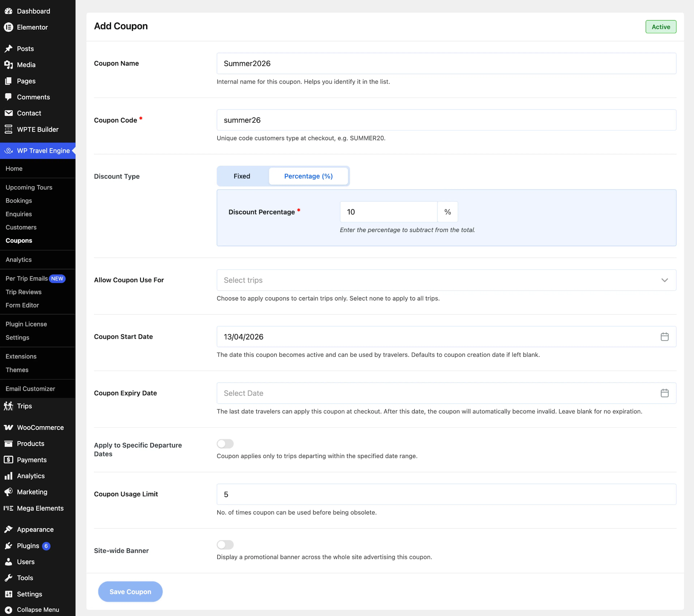Select the Percentage (%) option
Viewport: 694px width, 616px height.
(308, 176)
